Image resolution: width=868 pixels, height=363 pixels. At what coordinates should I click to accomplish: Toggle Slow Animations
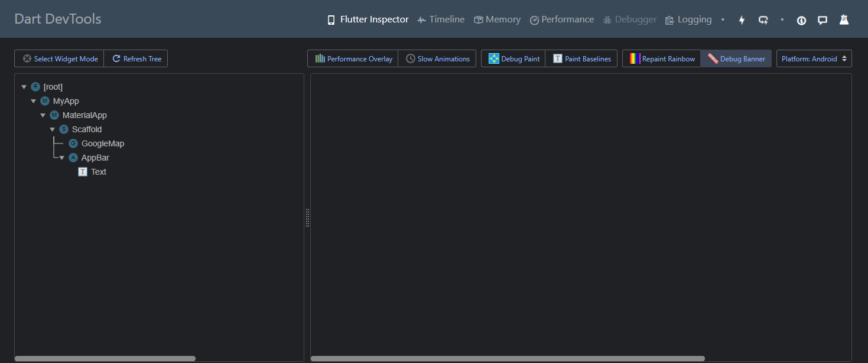437,58
